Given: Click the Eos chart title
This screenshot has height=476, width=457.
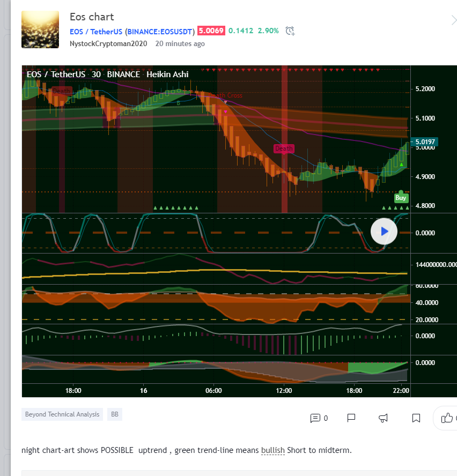Looking at the screenshot, I should pos(92,17).
